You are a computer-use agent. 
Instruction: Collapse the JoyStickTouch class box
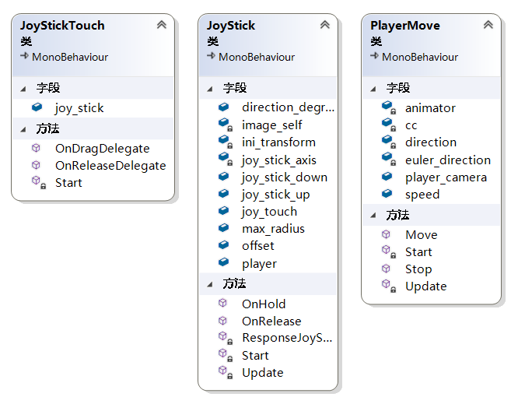click(161, 25)
